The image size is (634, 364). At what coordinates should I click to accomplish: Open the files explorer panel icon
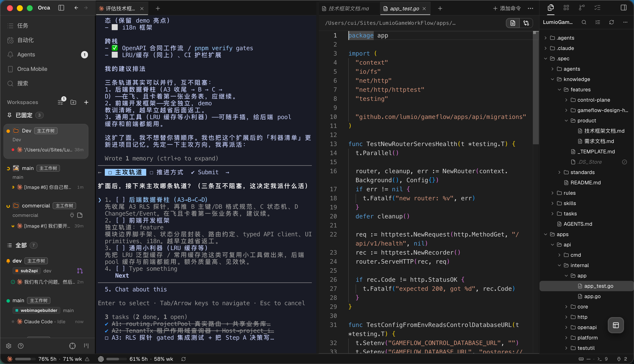click(x=550, y=8)
